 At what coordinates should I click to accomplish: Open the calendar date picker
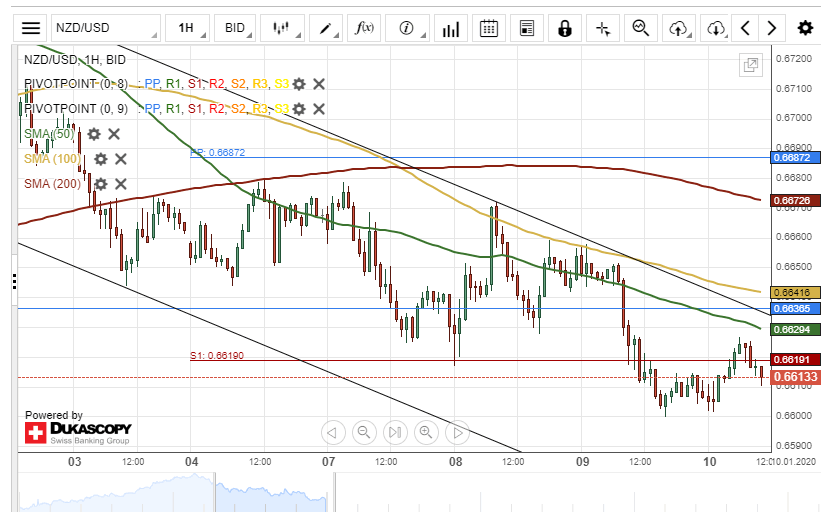pyautogui.click(x=488, y=28)
